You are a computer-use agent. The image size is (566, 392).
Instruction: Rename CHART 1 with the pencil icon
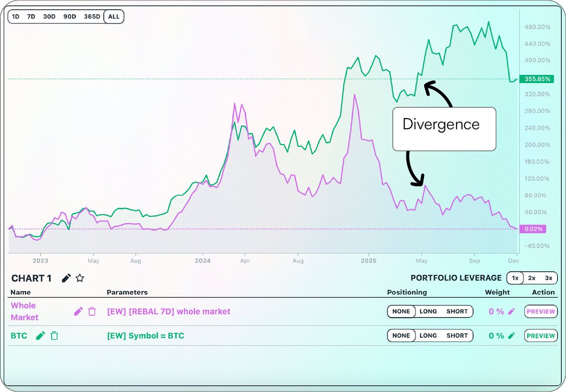click(x=67, y=278)
